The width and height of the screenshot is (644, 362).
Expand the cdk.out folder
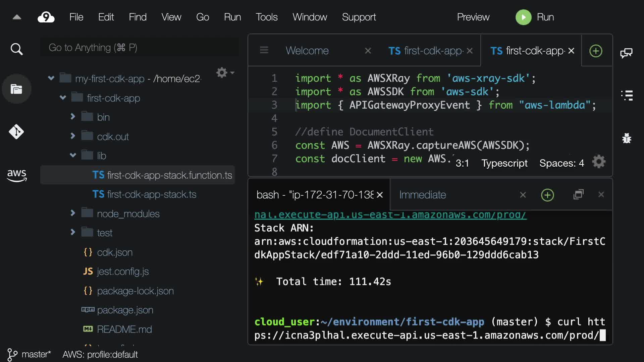tap(73, 136)
